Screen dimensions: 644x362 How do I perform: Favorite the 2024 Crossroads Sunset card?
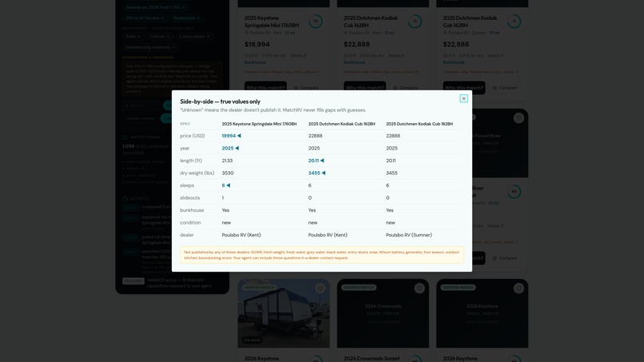[419, 288]
